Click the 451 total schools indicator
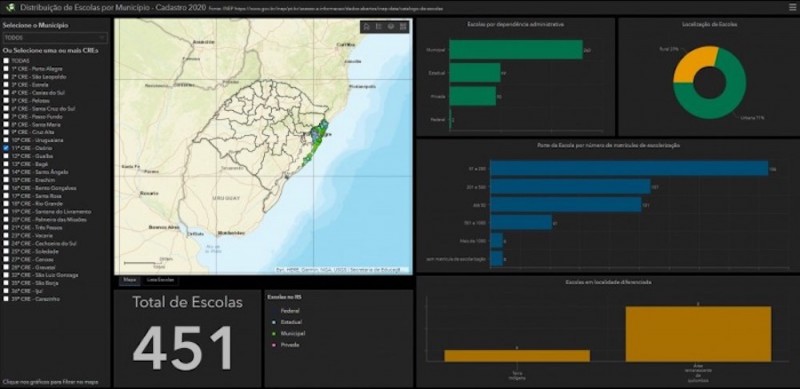The height and width of the screenshot is (389, 800). point(183,348)
